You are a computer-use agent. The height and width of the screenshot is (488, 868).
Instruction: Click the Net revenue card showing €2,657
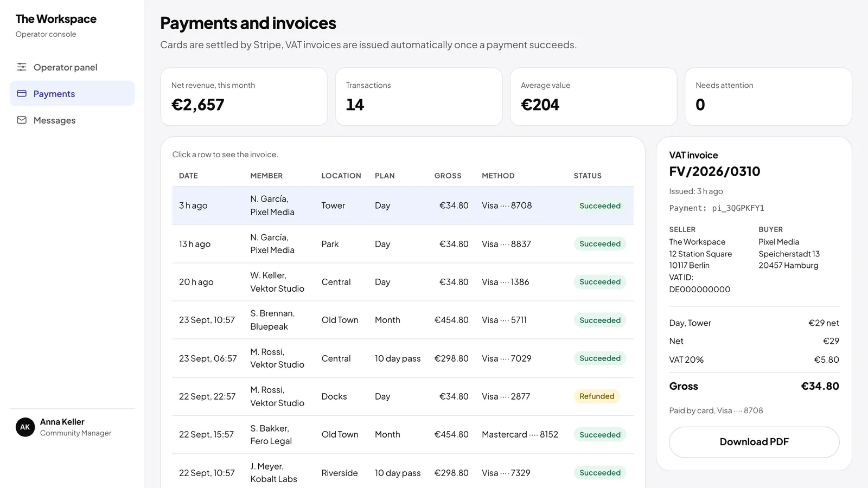click(x=244, y=97)
